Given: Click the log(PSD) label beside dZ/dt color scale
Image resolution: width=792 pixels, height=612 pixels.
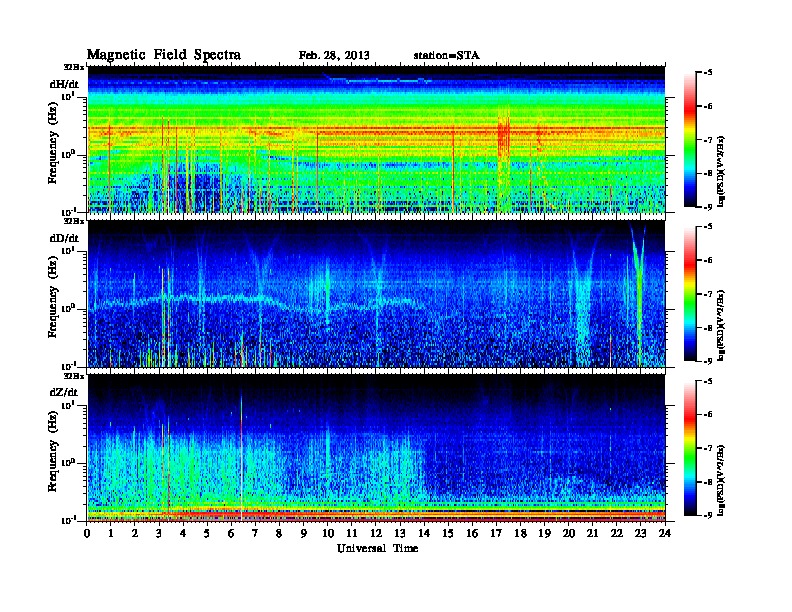Looking at the screenshot, I should (722, 480).
